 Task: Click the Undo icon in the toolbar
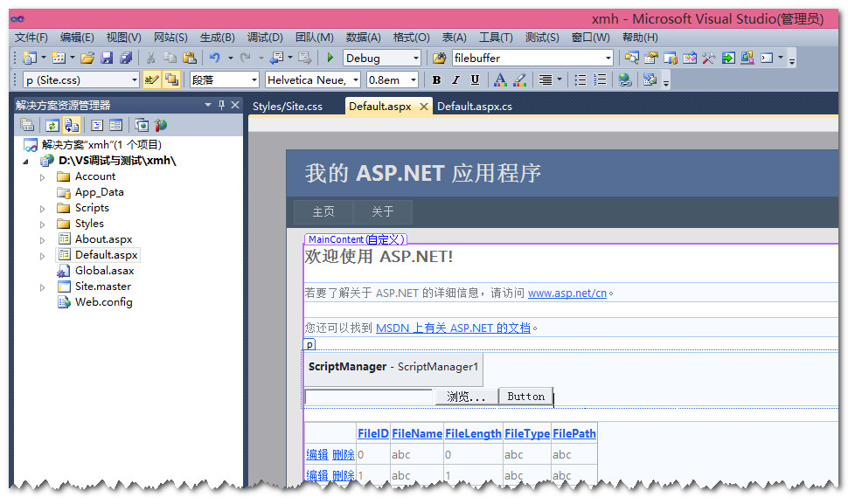[214, 57]
